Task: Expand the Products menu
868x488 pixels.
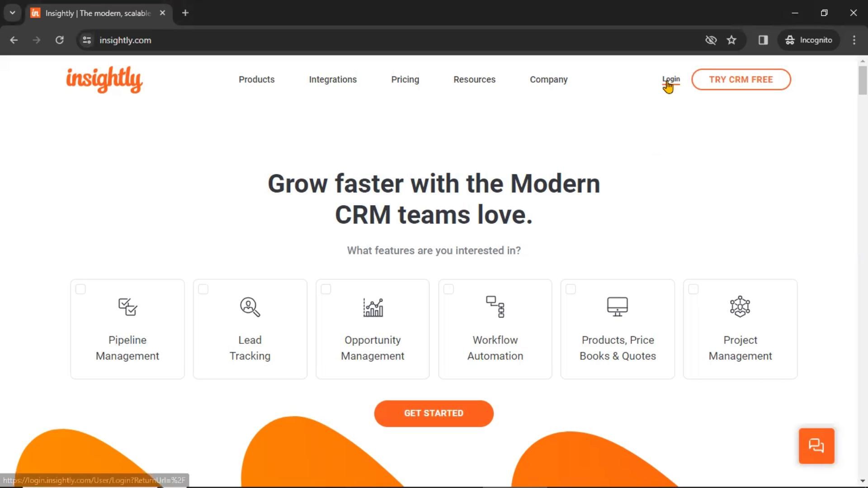Action: pos(256,79)
